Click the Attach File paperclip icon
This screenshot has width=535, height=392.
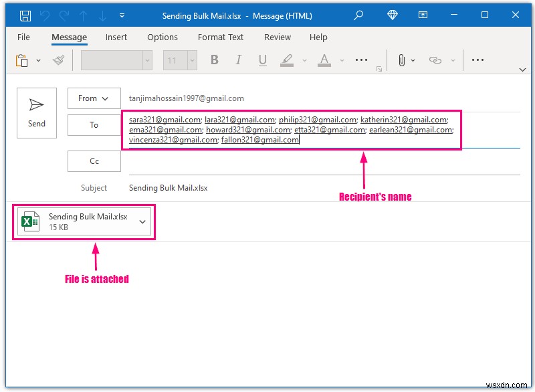pos(401,60)
